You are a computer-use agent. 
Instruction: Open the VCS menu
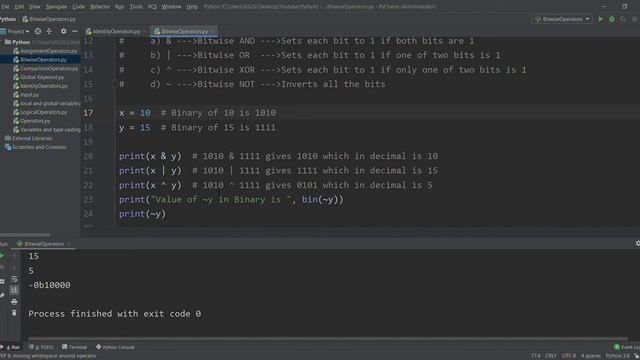coord(152,7)
